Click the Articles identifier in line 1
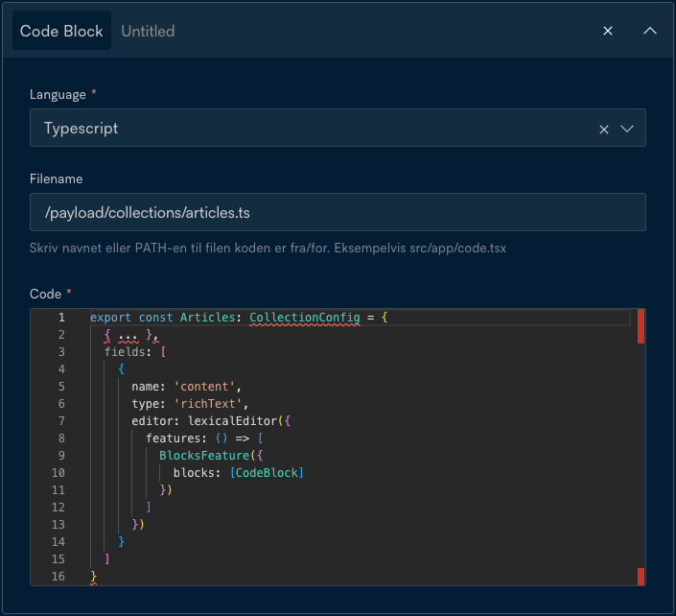The width and height of the screenshot is (676, 616). tap(207, 318)
